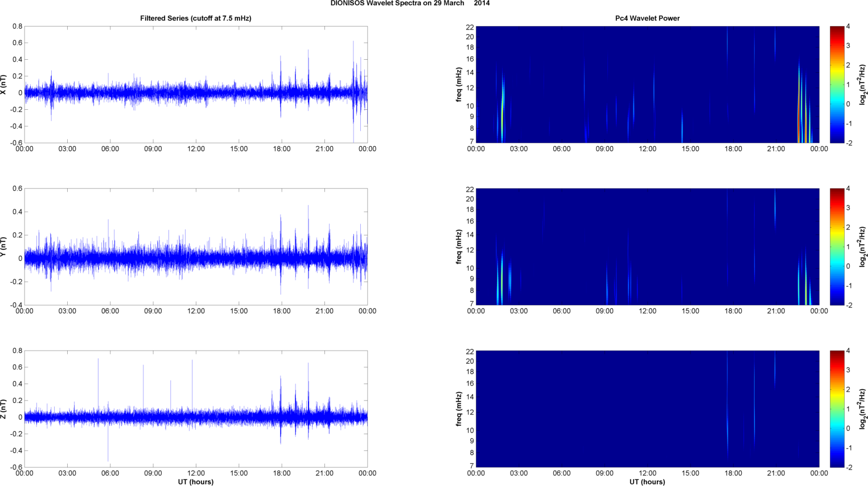Viewport: 868px width, 486px height.
Task: Click the '09:00' tick under the bottom spectrogram
Action: [x=604, y=473]
